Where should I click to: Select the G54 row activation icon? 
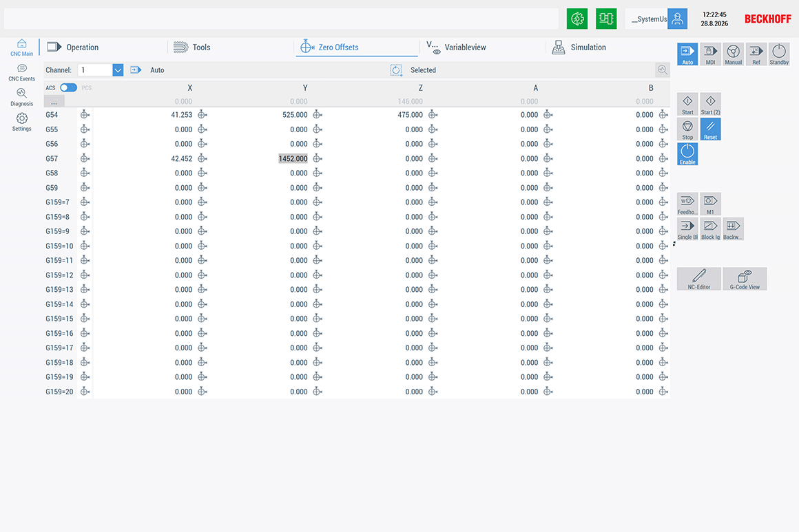[x=85, y=115]
